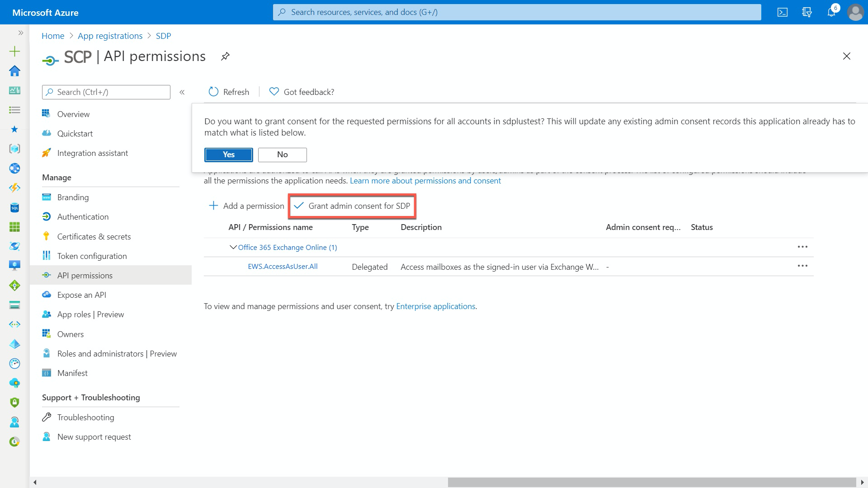Click Home breadcrumb
Viewport: 868px width, 488px height.
53,36
